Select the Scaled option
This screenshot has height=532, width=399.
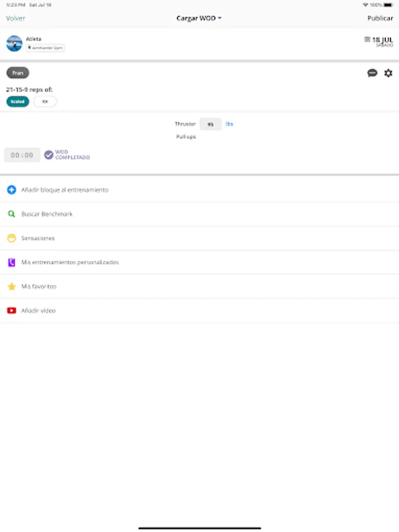18,102
